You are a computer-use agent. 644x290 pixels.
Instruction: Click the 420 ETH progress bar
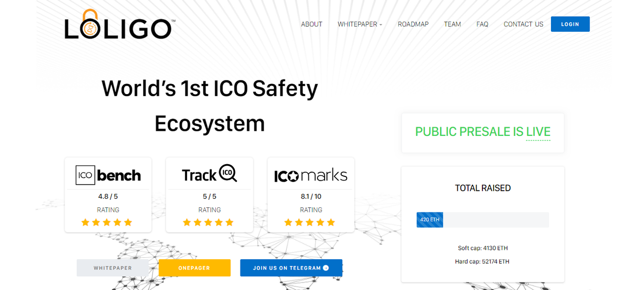tap(482, 220)
